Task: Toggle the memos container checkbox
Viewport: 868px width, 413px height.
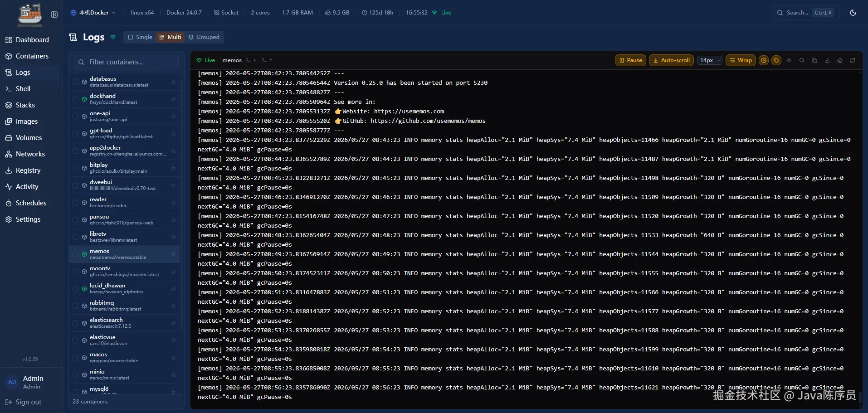Action: tap(75, 254)
